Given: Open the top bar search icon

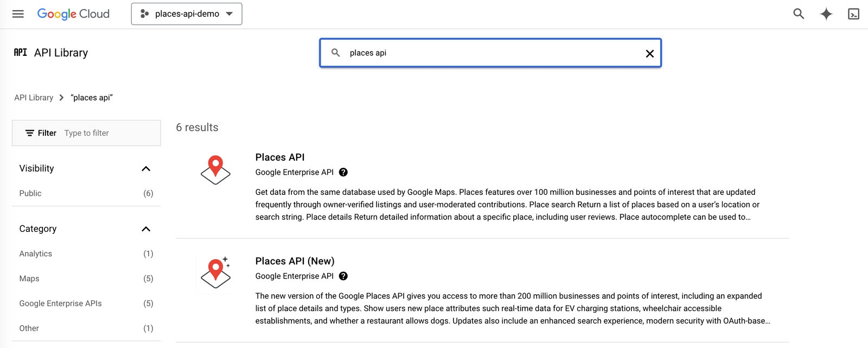Looking at the screenshot, I should click(x=799, y=14).
